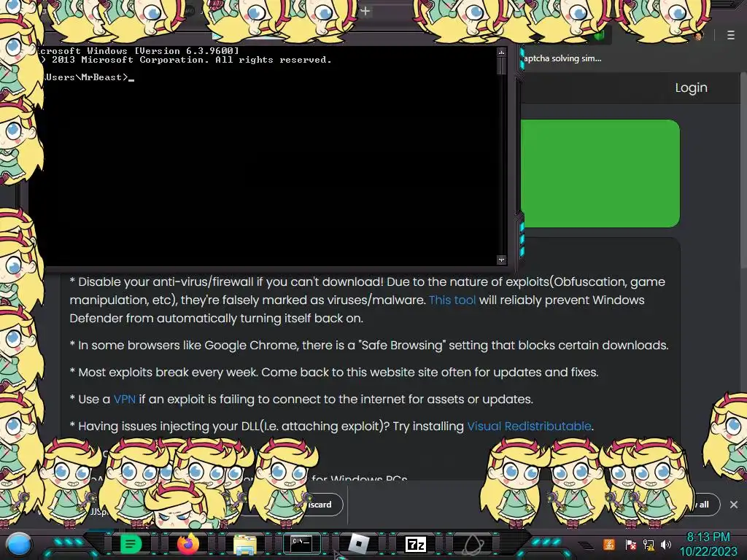Viewport: 747px width, 560px height.
Task: Open the green notes app in taskbar
Action: [x=131, y=544]
